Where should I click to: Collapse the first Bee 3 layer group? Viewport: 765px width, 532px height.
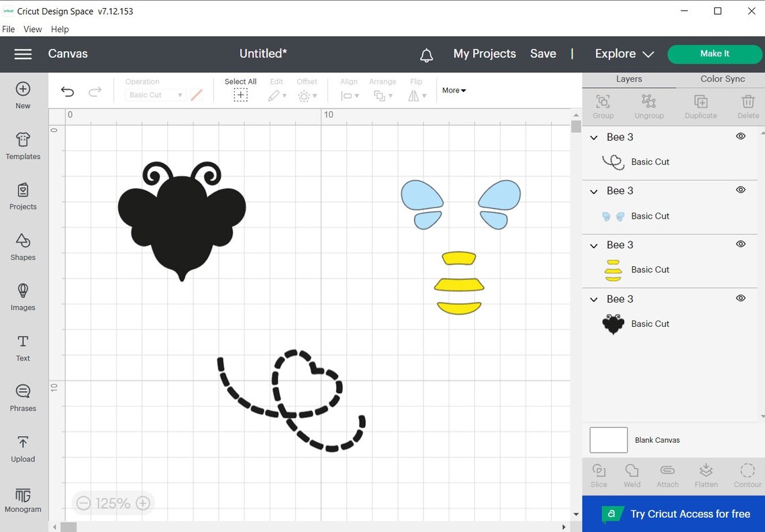[593, 137]
